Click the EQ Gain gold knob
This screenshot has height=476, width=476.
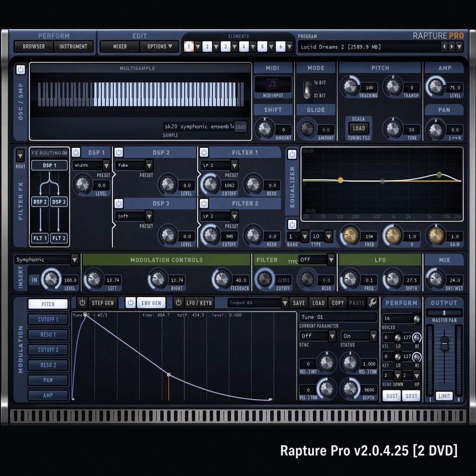pyautogui.click(x=435, y=236)
